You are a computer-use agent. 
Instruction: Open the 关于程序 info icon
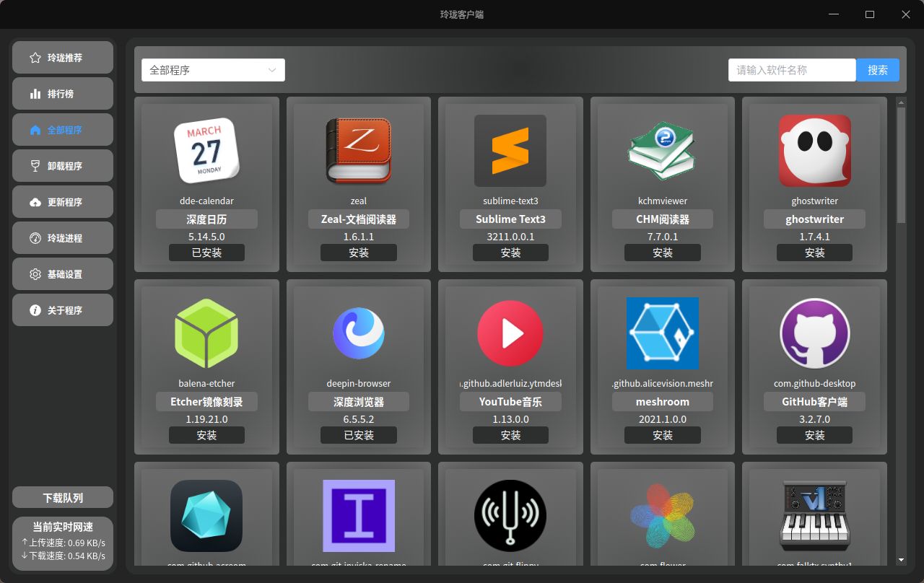point(35,310)
